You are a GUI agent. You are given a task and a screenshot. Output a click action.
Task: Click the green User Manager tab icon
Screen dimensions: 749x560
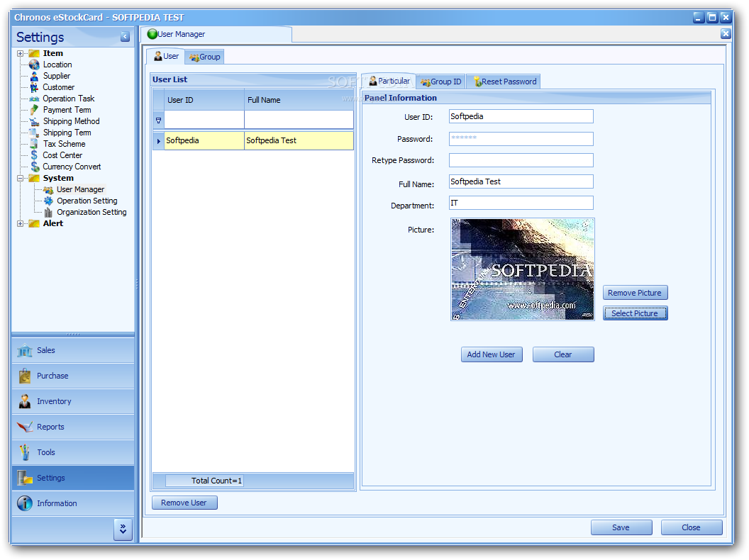[152, 34]
